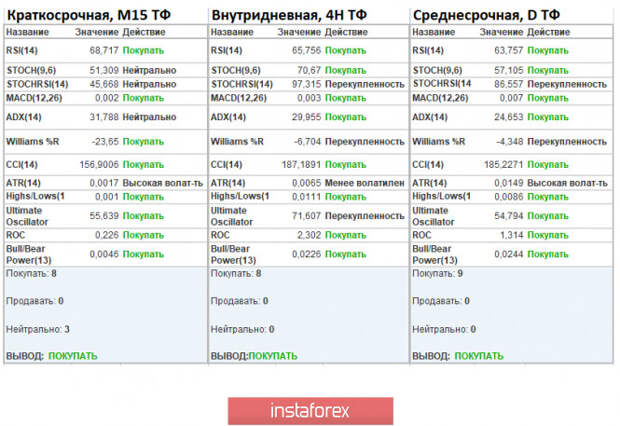
Task: Click the ATR(14) value 0,0017
Action: point(104,183)
